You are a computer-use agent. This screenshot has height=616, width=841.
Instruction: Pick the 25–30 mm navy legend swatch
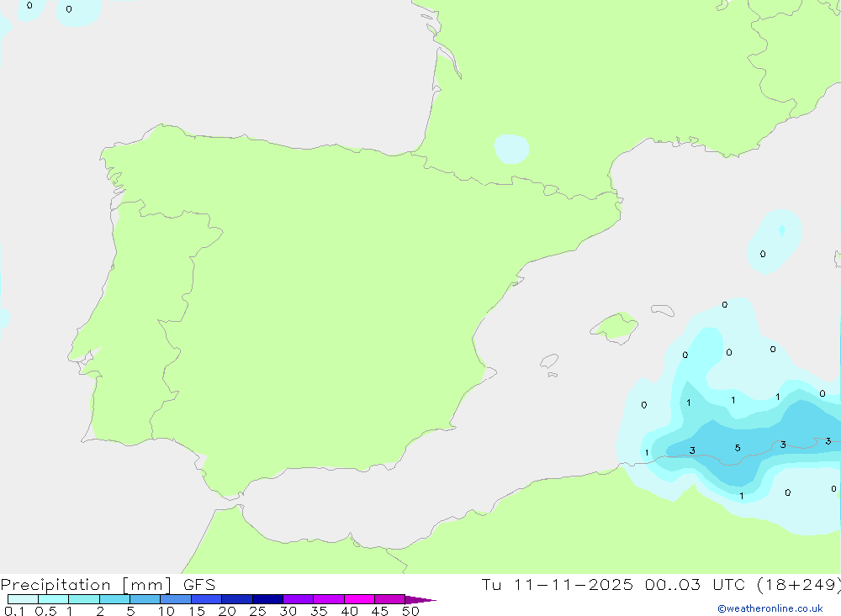(267, 599)
